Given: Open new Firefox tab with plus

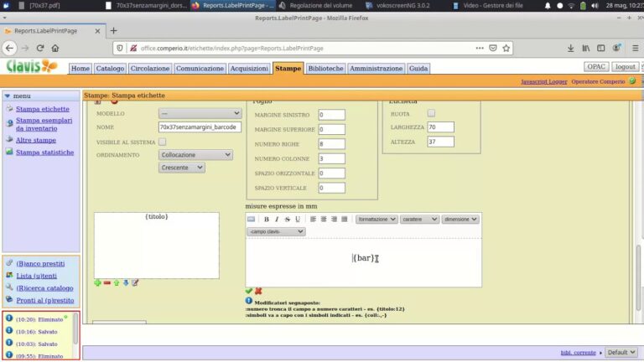Looking at the screenshot, I should click(x=113, y=31).
